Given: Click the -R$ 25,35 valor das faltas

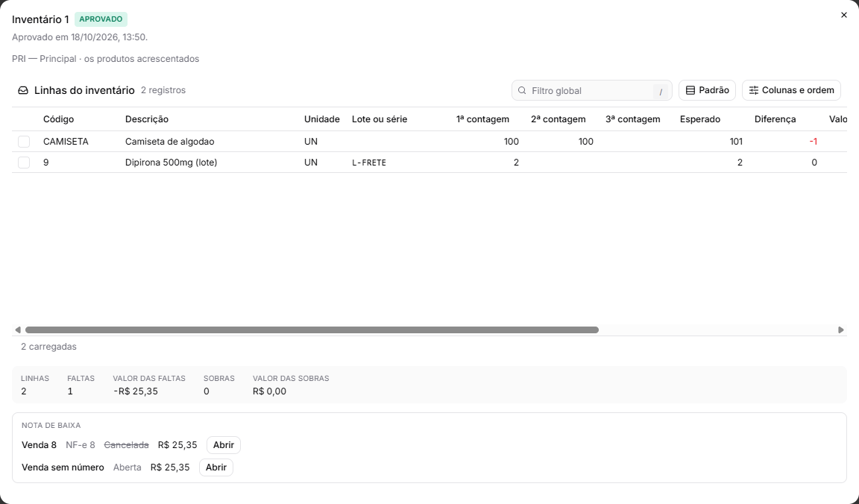Looking at the screenshot, I should coord(135,391).
